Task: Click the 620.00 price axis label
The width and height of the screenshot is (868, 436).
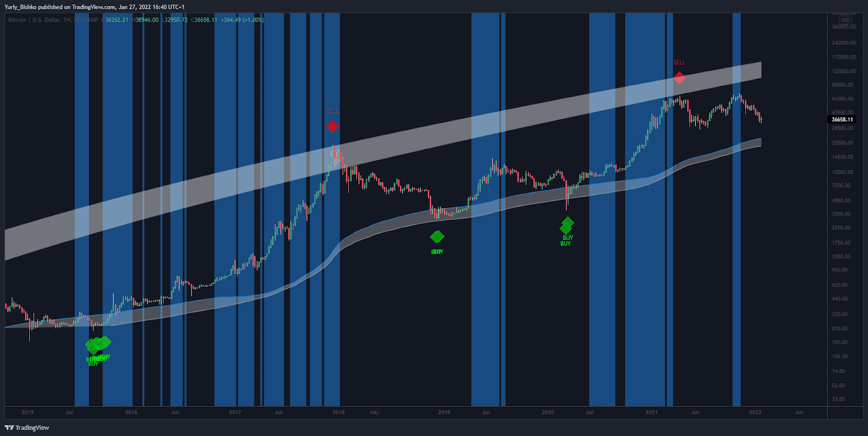Action: pyautogui.click(x=840, y=285)
